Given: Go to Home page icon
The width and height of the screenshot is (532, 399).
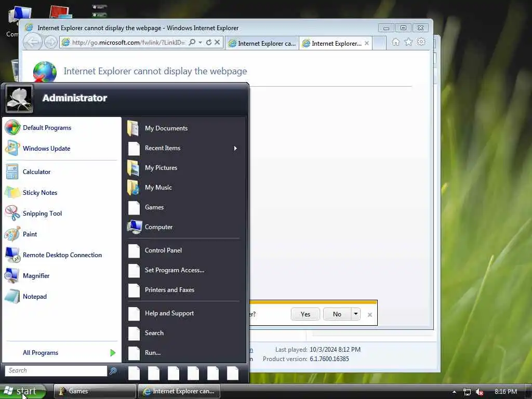Looking at the screenshot, I should (395, 42).
